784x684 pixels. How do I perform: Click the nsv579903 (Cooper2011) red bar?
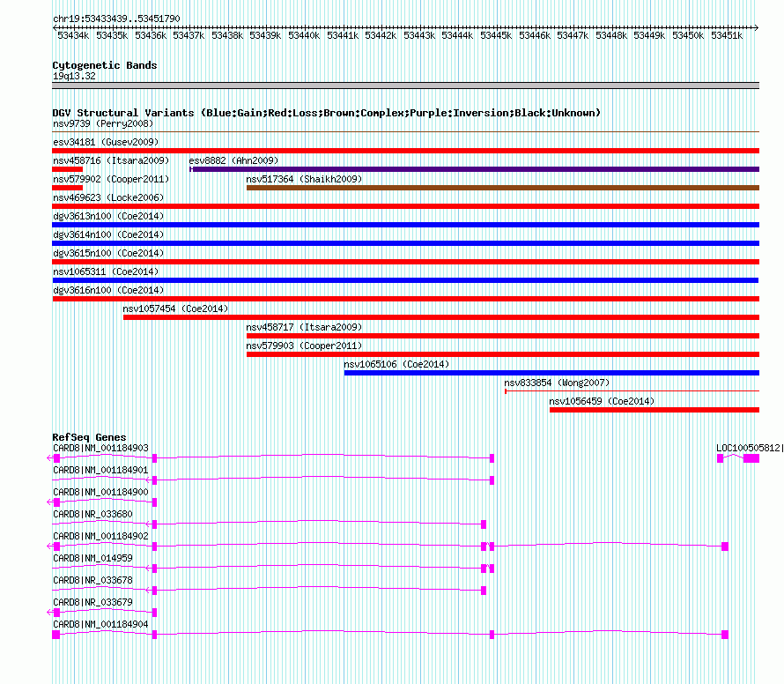tap(503, 354)
